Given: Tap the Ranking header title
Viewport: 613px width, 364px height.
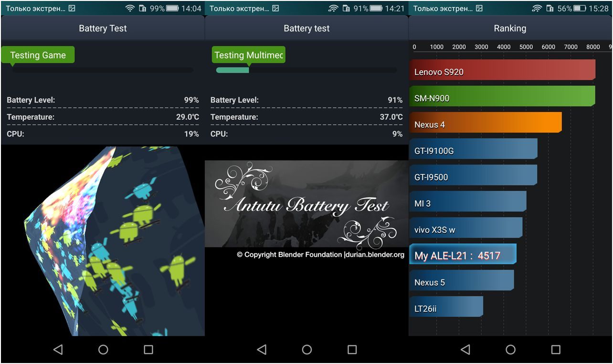Looking at the screenshot, I should pyautogui.click(x=510, y=28).
